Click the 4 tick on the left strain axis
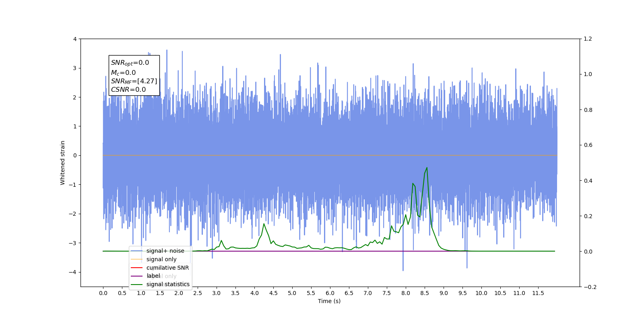The width and height of the screenshot is (644, 322). click(x=75, y=39)
